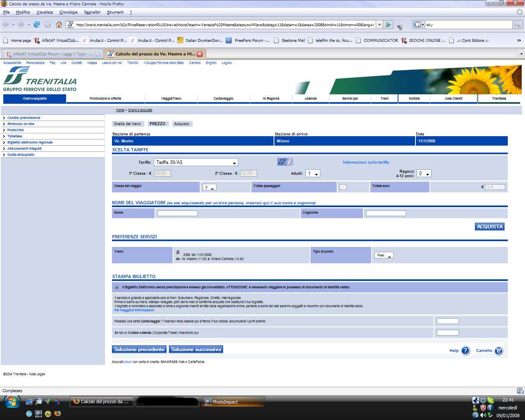This screenshot has height=420, width=525.
Task: Click the Codice Azienda input field
Action: tap(448, 333)
